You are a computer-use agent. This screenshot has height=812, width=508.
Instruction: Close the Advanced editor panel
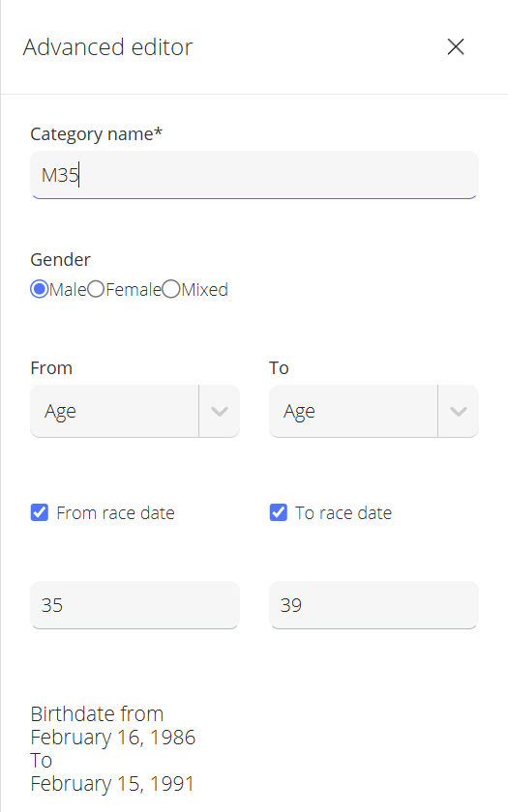[455, 46]
